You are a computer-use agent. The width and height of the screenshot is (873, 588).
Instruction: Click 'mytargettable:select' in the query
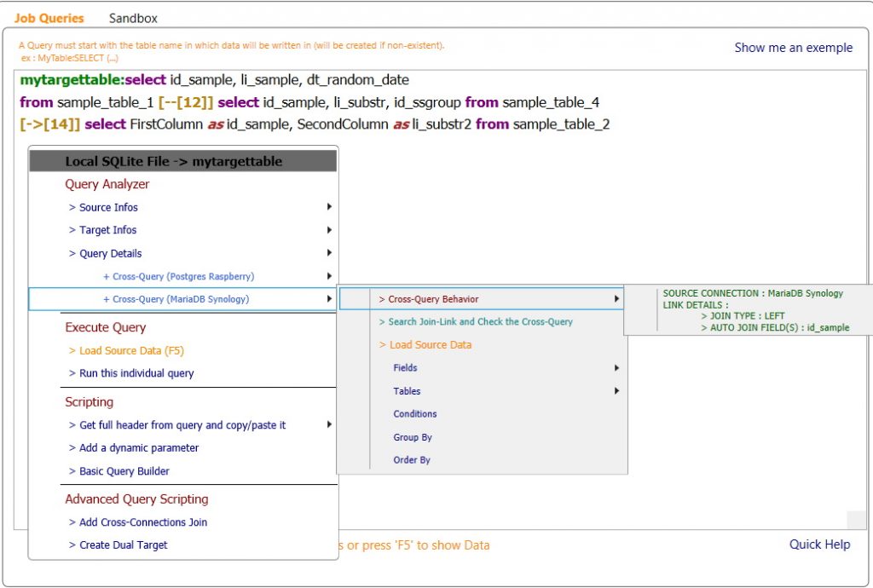pyautogui.click(x=93, y=80)
